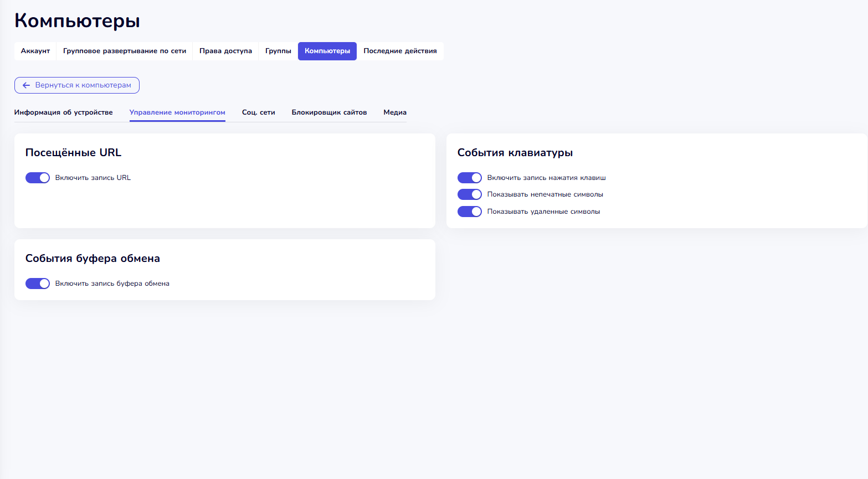This screenshot has width=868, height=479.
Task: Go back via 'Вернуться к компьютерам' button
Action: pyautogui.click(x=77, y=85)
